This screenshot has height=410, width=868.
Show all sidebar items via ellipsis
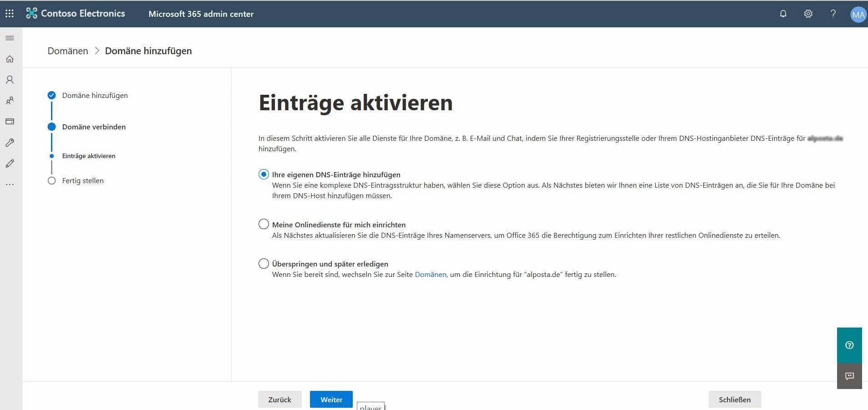(x=10, y=184)
